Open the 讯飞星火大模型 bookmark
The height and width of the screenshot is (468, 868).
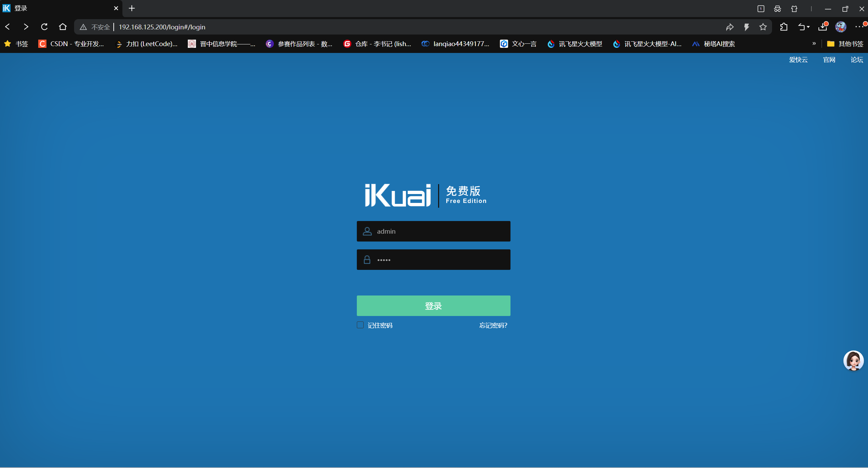coord(575,44)
